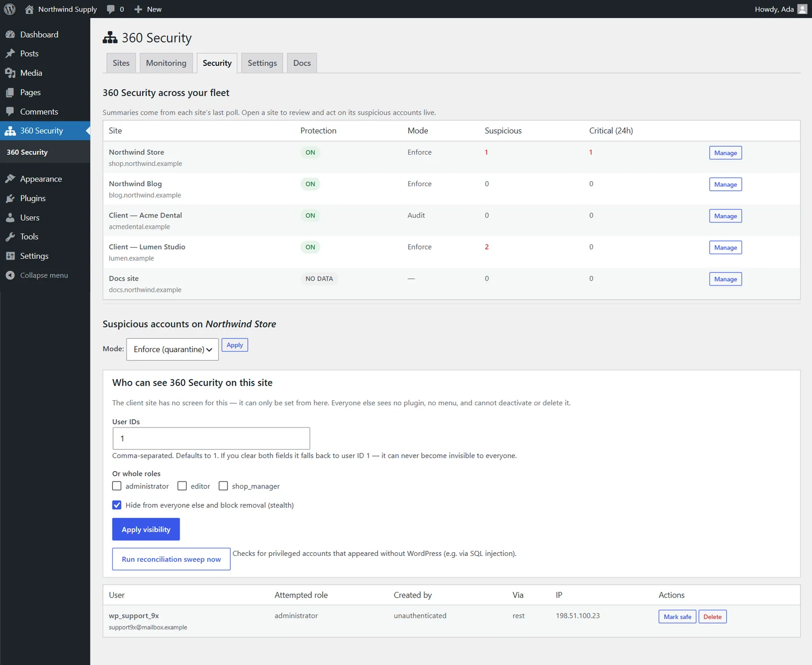Manage the Docs site row

point(726,279)
